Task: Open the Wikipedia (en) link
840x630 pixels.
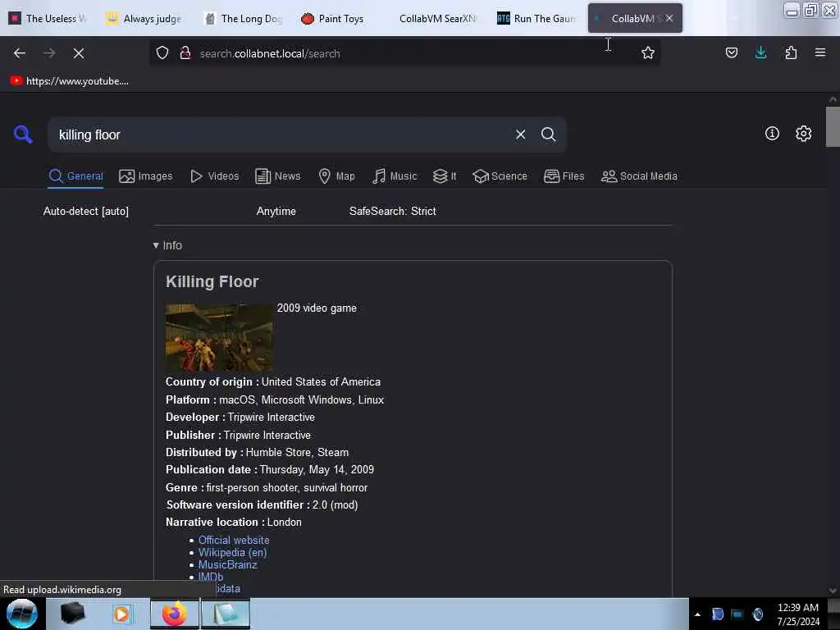Action: pos(232,552)
